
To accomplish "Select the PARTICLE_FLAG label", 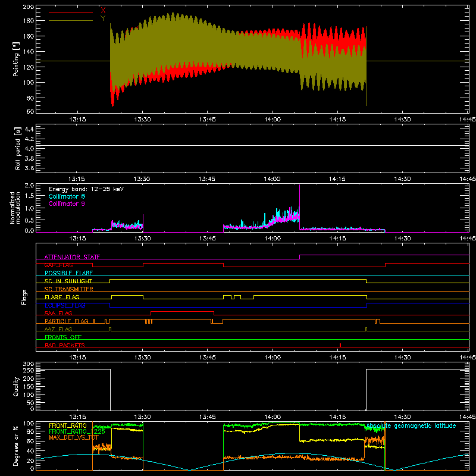I will click(x=67, y=321).
